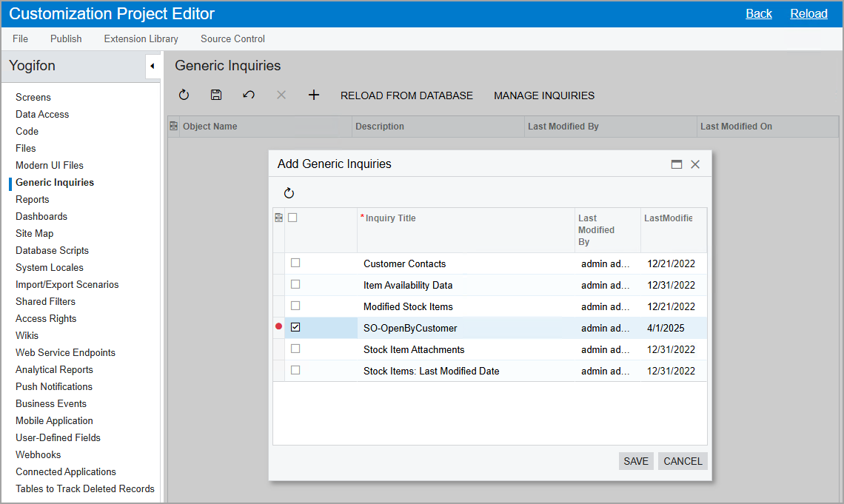Screen dimensions: 844x504
Task: Refresh the Add Generic Inquiries dialog list
Action: (x=289, y=193)
